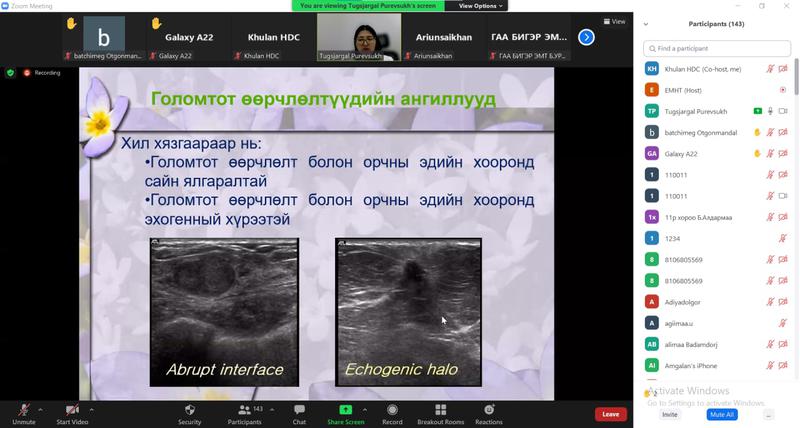The width and height of the screenshot is (800, 428).
Task: Toggle the Participants panel from the toolbar
Action: coord(244,414)
